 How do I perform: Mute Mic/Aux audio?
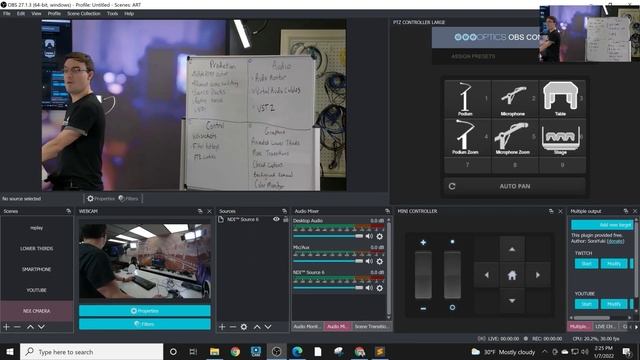(x=369, y=261)
